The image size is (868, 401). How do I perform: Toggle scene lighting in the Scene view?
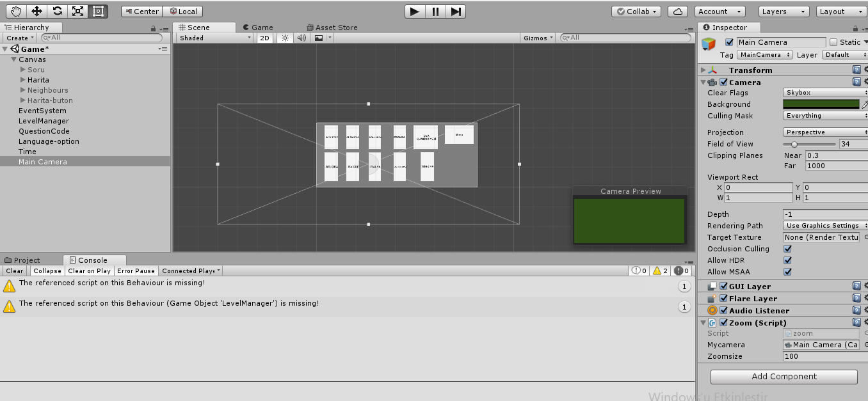tap(285, 38)
